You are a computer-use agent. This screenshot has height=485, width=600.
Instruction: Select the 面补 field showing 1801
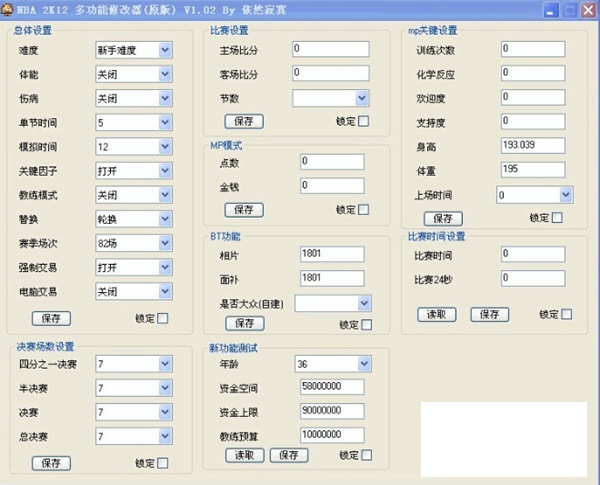click(x=333, y=278)
